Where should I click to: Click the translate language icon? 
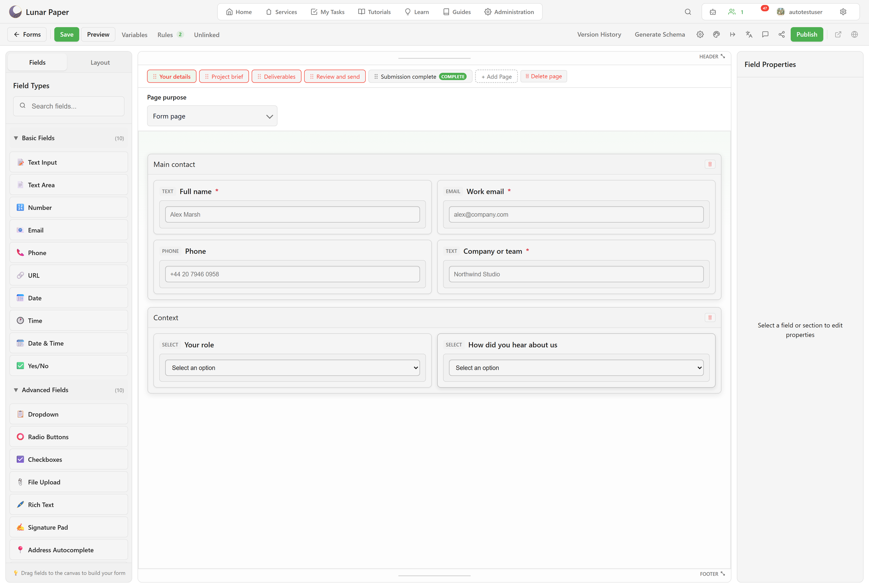(748, 34)
